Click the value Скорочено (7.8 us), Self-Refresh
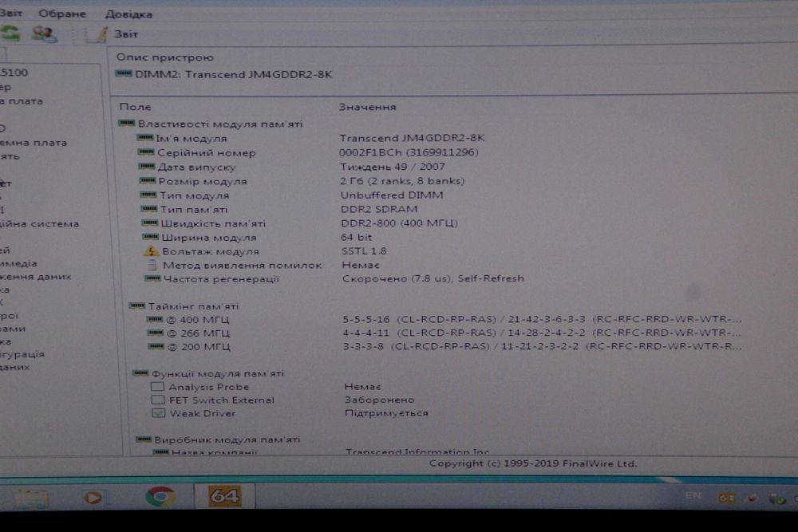Image resolution: width=798 pixels, height=532 pixels. (433, 278)
